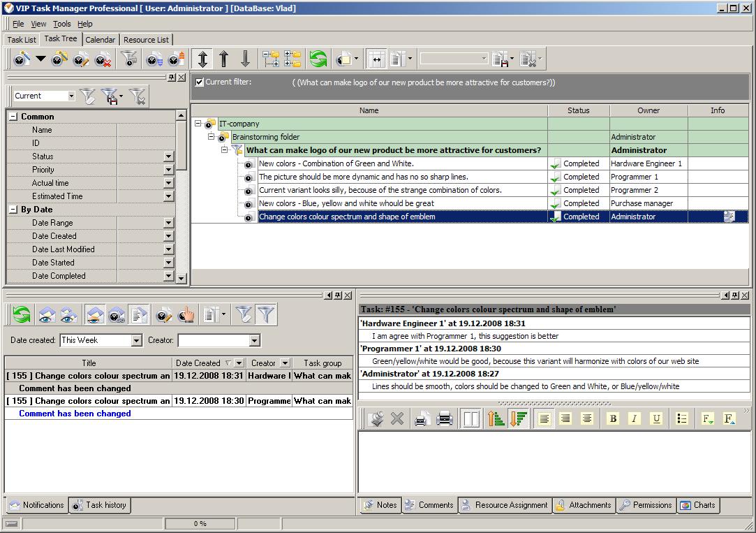Open the Creator dropdown in Notifications panel
The width and height of the screenshot is (756, 533).
point(254,340)
